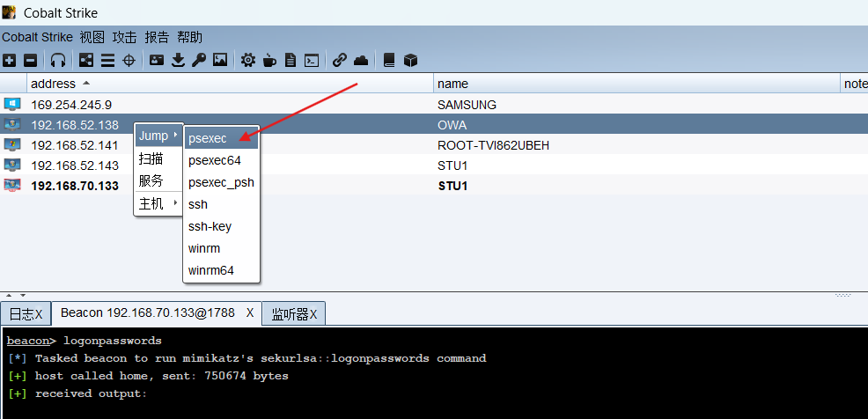The width and height of the screenshot is (868, 419).
Task: Expand the Jump submenu in context menu
Action: [158, 136]
